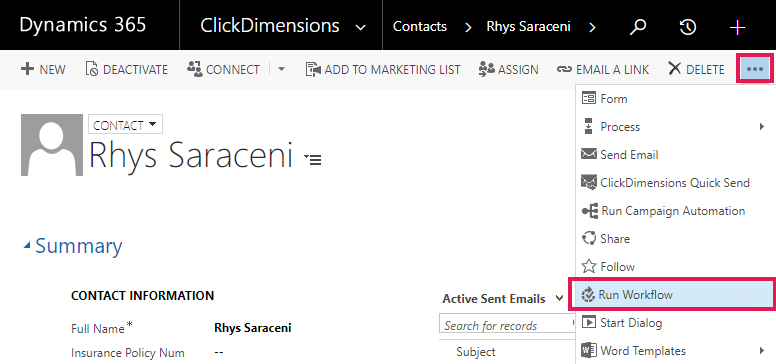
Task: Select Form in the overflow menu
Action: (676, 98)
